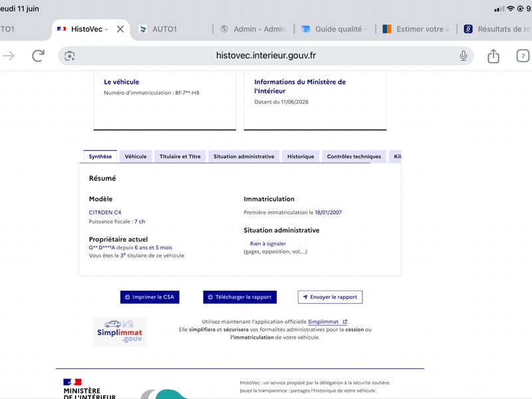532x399 pixels.
Task: Click the Datant du 11/06/2026 text
Action: coord(281,102)
